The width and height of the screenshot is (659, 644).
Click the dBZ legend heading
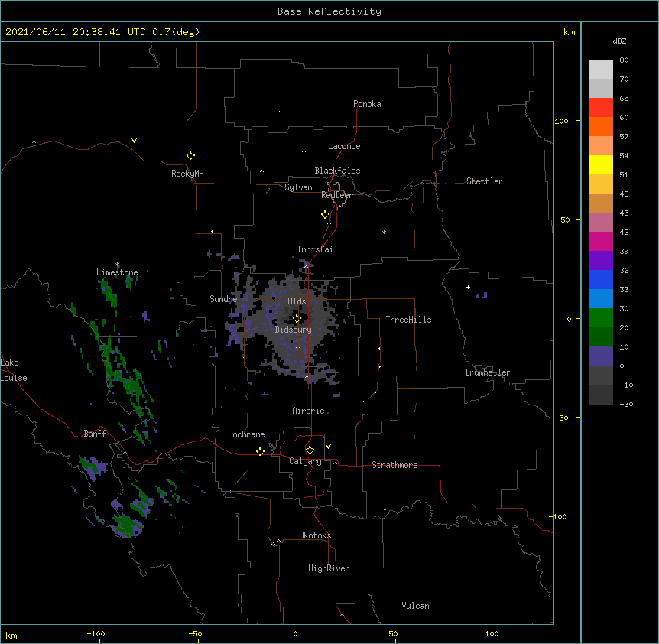coord(619,41)
